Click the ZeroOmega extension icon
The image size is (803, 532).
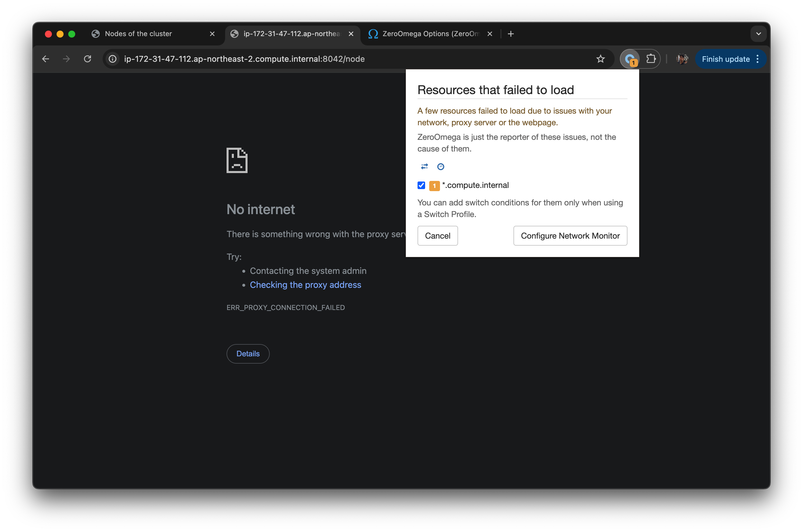tap(630, 59)
